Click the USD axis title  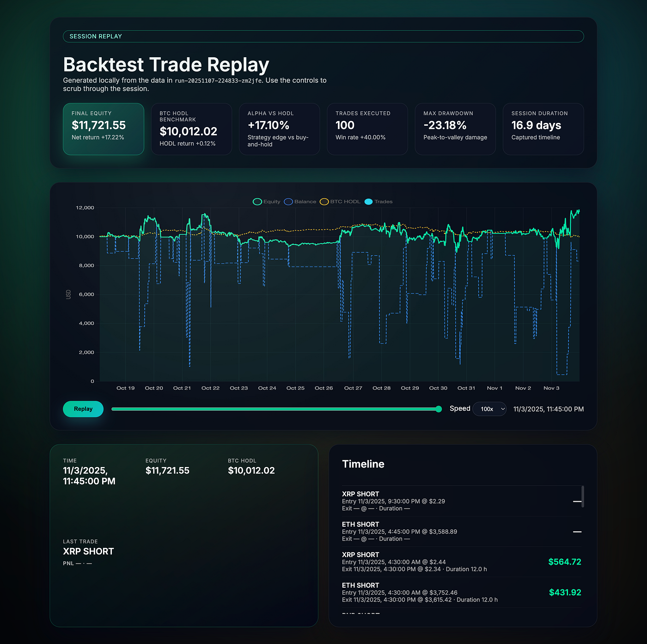coord(68,294)
